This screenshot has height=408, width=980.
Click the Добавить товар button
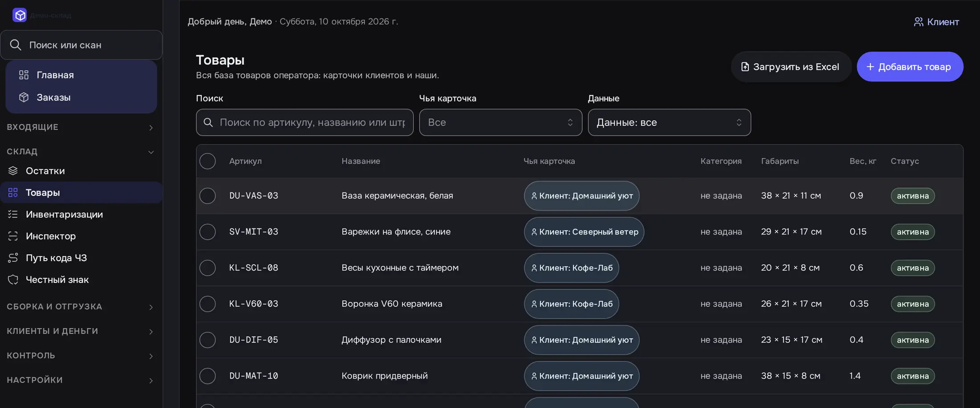910,67
